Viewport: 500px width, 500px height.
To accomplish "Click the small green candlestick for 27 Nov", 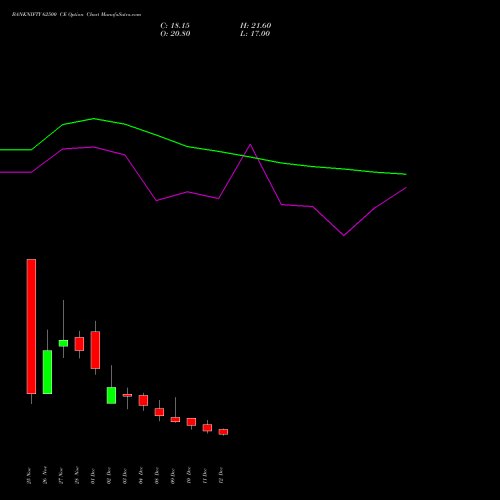I will 63,343.
